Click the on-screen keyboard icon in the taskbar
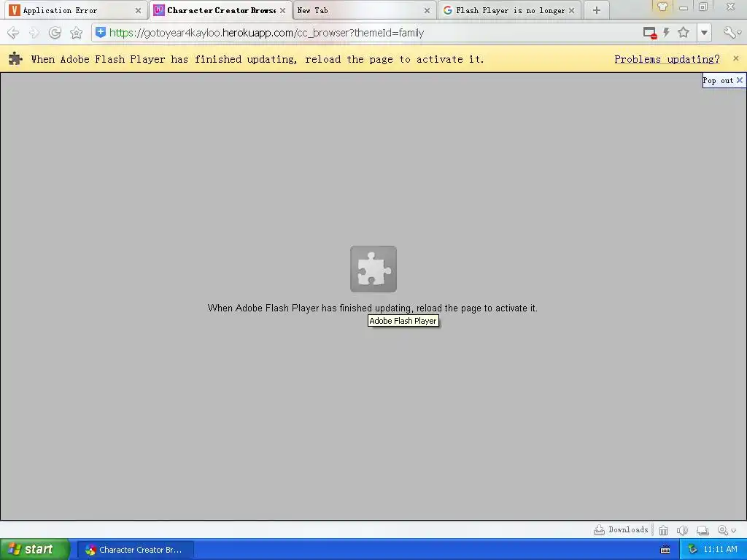The image size is (747, 560). [665, 550]
